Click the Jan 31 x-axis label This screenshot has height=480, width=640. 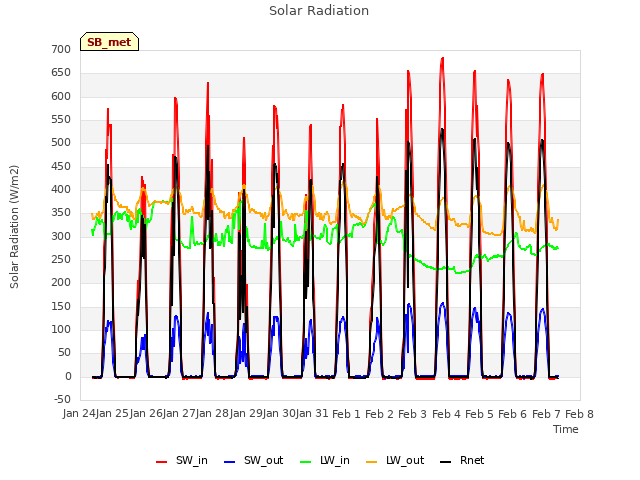pyautogui.click(x=312, y=413)
